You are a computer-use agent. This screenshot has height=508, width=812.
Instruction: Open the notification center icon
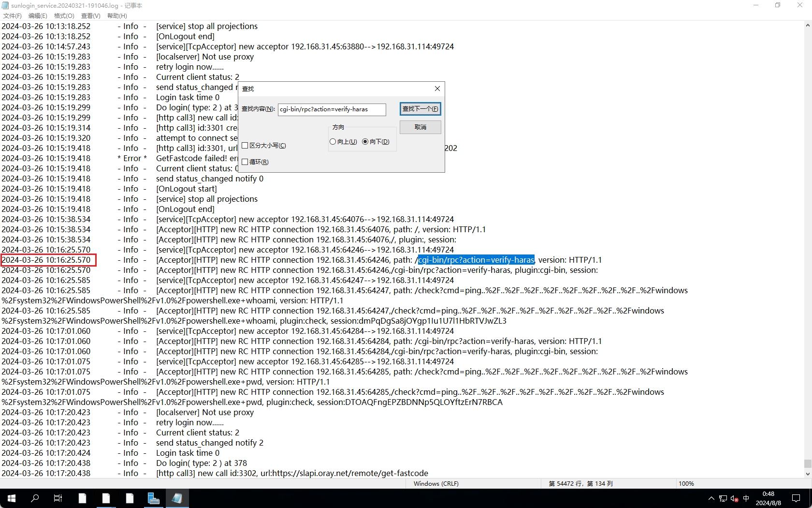(x=796, y=498)
